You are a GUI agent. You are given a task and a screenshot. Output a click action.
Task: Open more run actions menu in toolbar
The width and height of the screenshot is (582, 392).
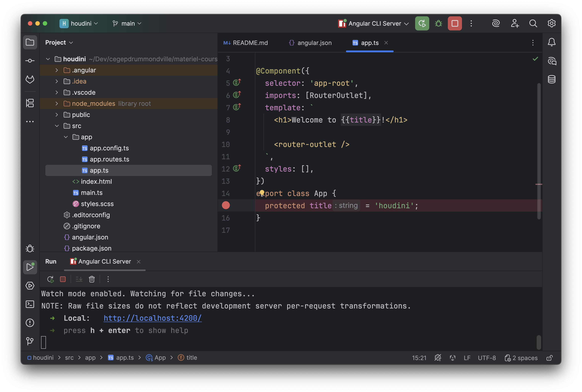(471, 24)
